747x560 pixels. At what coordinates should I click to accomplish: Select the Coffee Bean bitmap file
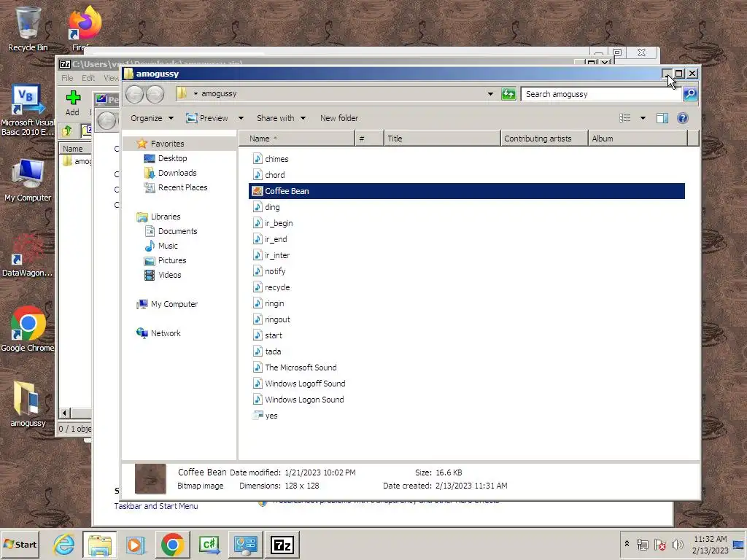[x=466, y=191]
